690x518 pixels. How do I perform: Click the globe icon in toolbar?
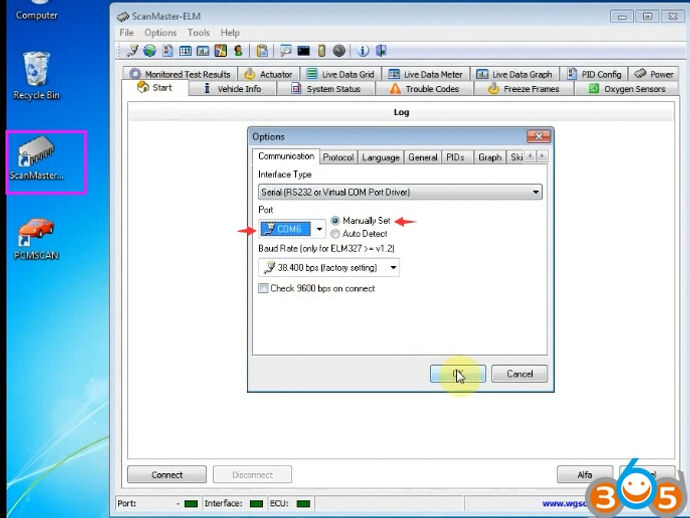click(150, 51)
